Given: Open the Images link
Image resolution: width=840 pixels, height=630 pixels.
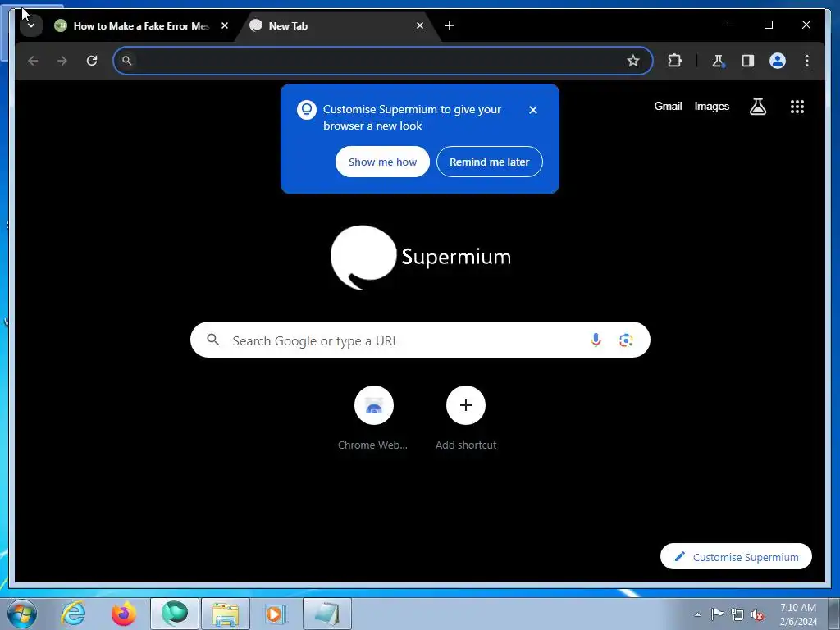Looking at the screenshot, I should [x=711, y=107].
